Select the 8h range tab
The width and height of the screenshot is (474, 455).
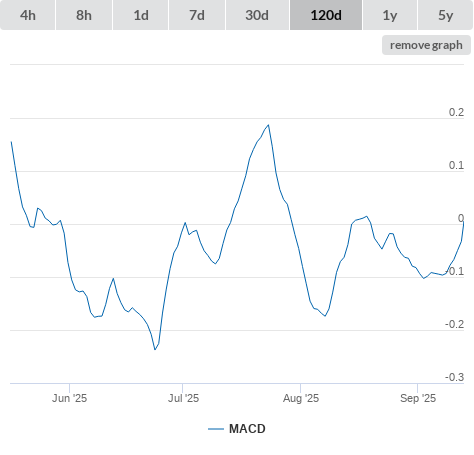84,15
